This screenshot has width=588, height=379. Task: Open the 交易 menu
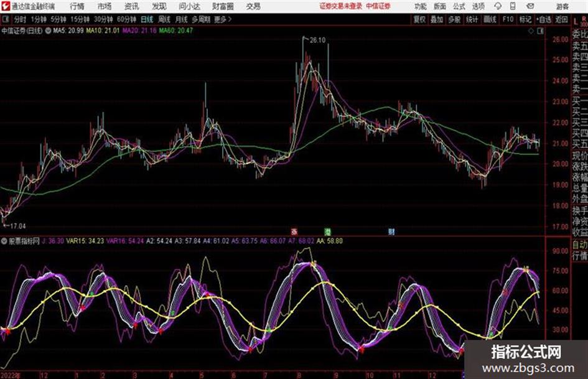tap(253, 6)
